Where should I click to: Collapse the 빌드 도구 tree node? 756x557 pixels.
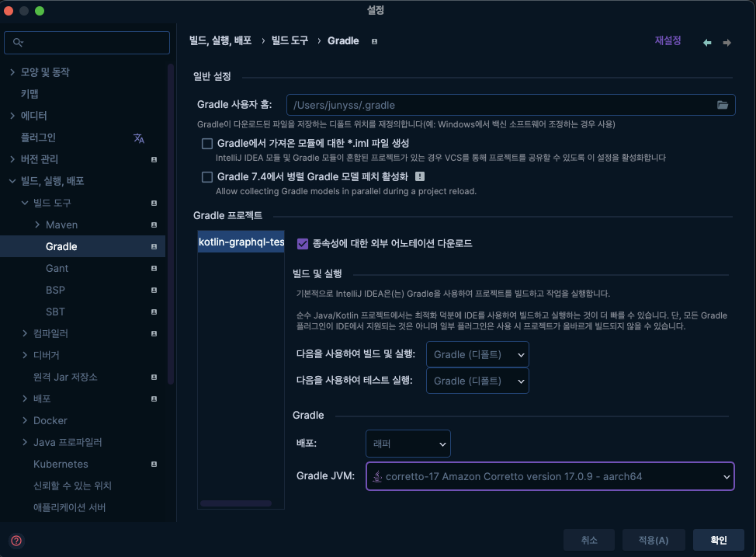pyautogui.click(x=25, y=204)
